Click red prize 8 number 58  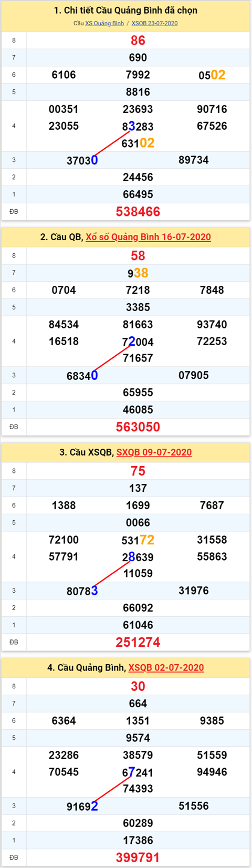138,256
